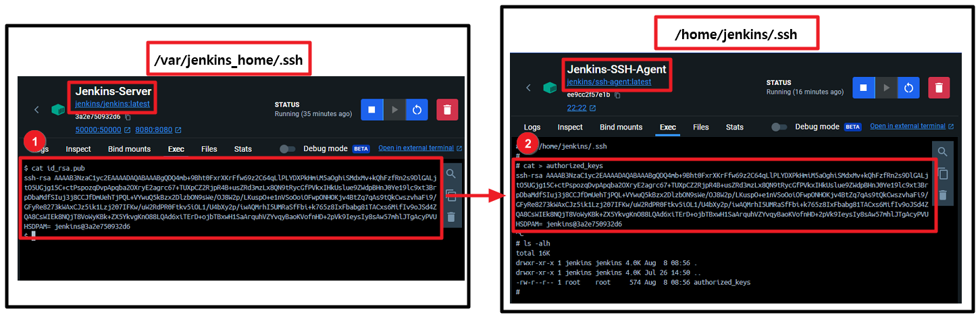980x317 pixels.
Task: Open Inspect tab of Jenkins-SSH-Agent
Action: 570,127
